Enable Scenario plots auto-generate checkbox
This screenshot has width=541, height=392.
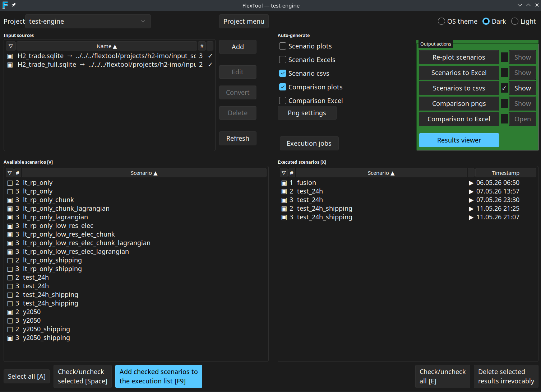coord(283,46)
